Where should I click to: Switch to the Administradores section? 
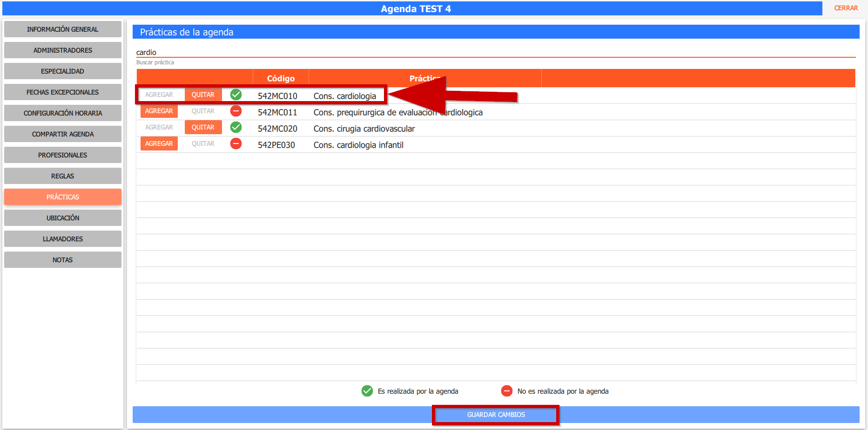pos(62,50)
